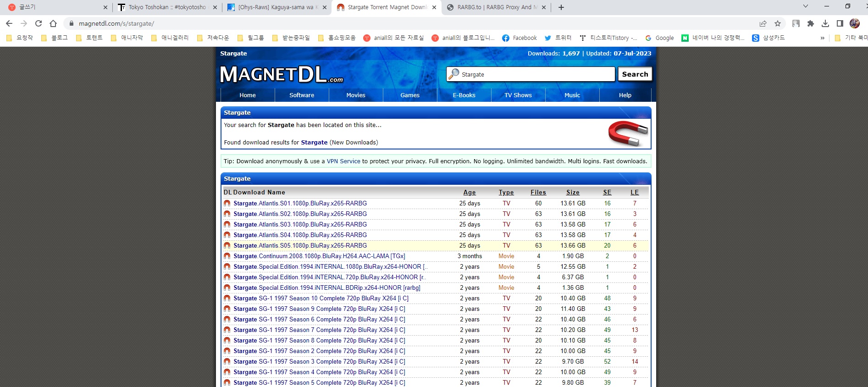The height and width of the screenshot is (387, 868).
Task: Sort results by LE column
Action: [635, 193]
